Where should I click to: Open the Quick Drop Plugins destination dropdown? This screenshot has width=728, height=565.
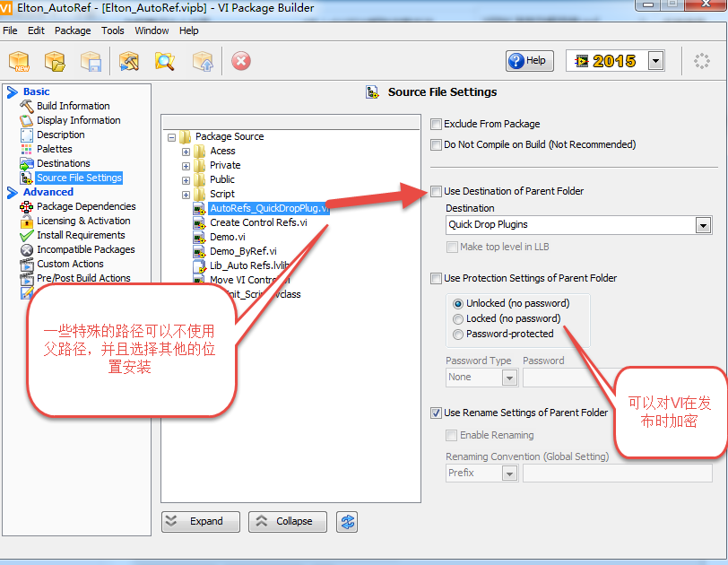pyautogui.click(x=703, y=226)
